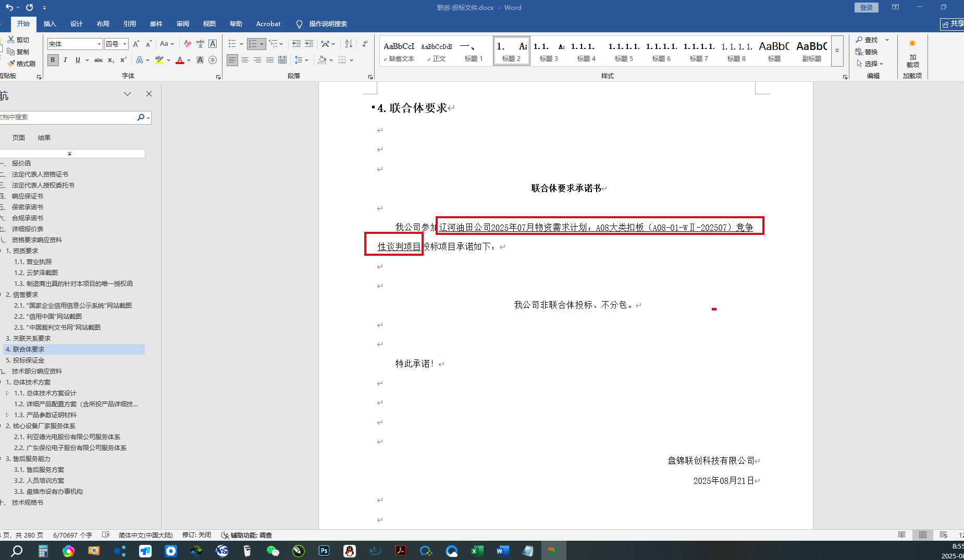Expand 1.1. 总体技术方案设计 in navigation tree

(7, 393)
